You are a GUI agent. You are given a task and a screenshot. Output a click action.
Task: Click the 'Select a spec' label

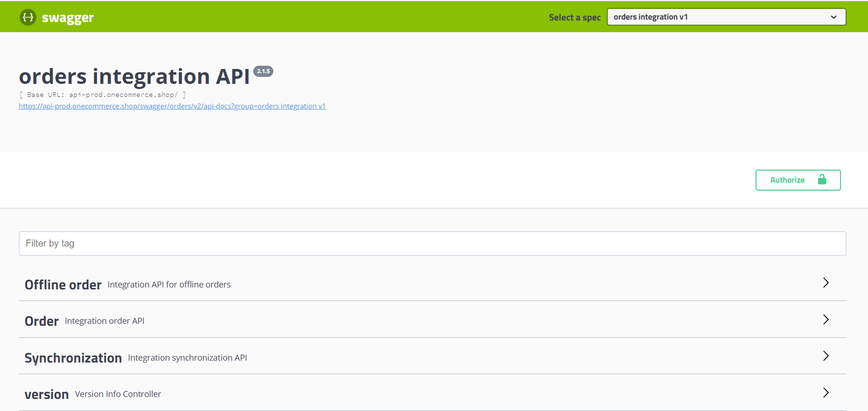point(575,18)
